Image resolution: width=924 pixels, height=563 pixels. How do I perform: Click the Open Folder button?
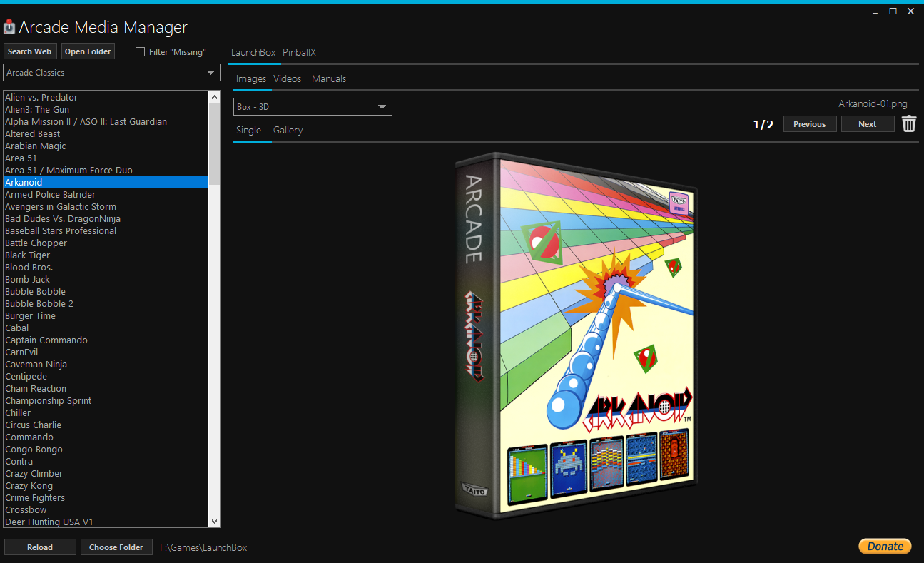click(x=88, y=51)
